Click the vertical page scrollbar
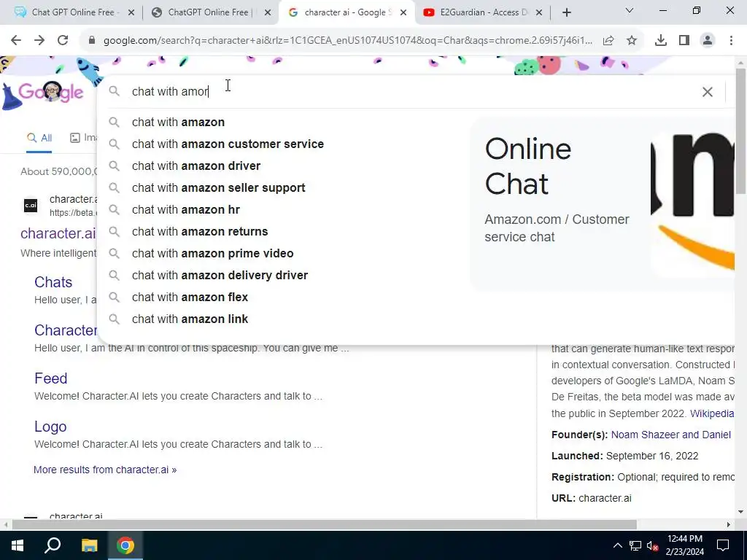Viewport: 747px width, 560px height. tap(741, 131)
